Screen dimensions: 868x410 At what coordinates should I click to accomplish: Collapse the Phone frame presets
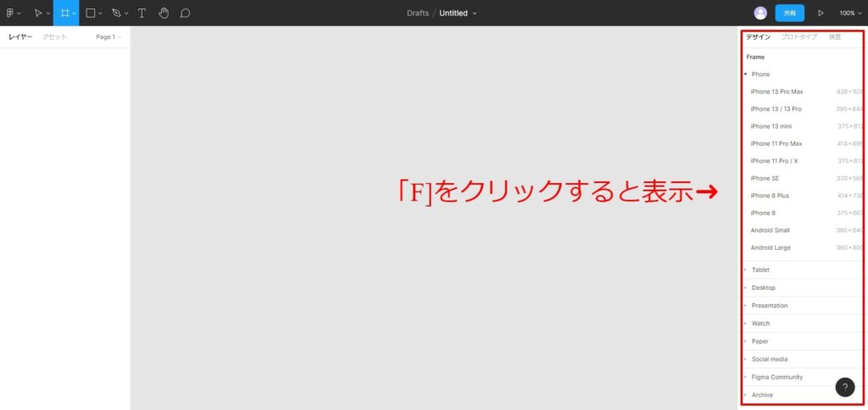746,75
